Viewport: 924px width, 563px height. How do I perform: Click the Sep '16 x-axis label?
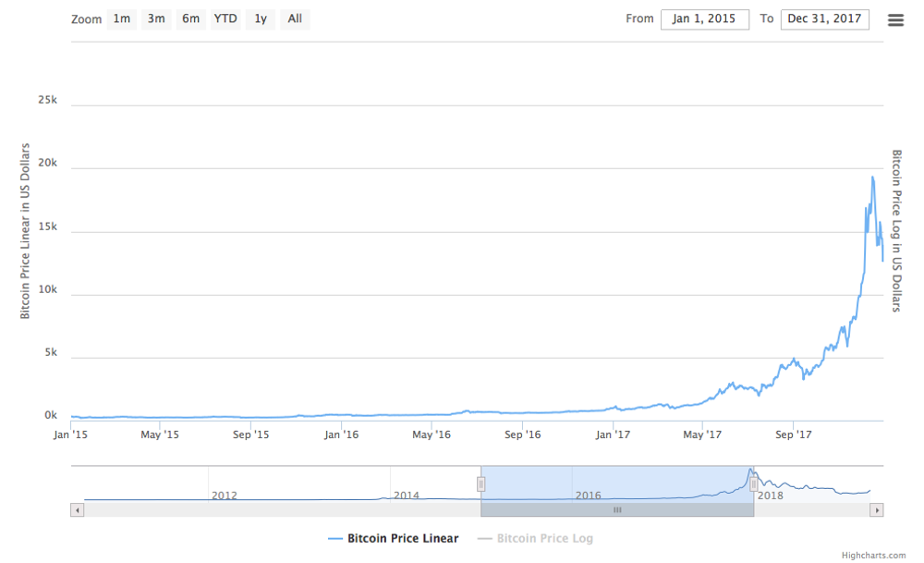522,434
